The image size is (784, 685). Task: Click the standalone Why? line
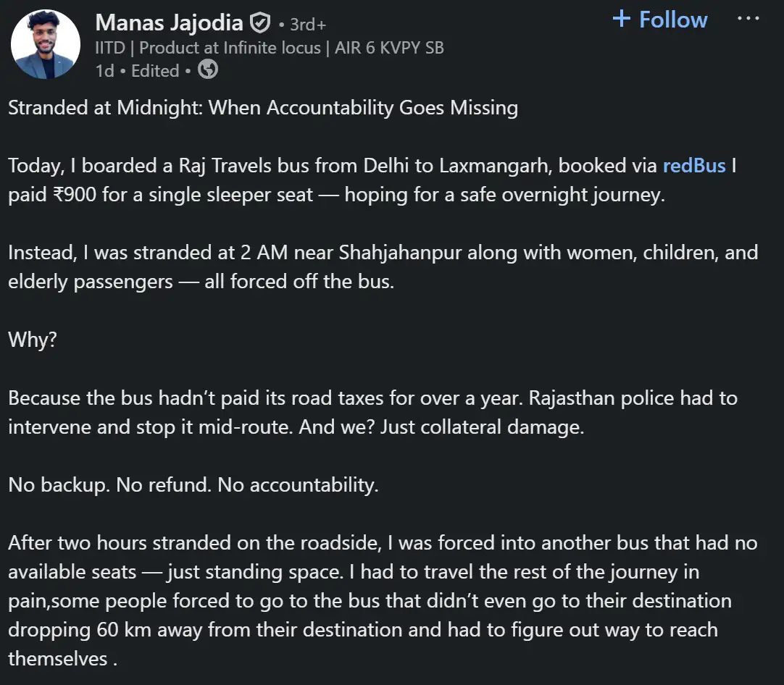click(32, 339)
